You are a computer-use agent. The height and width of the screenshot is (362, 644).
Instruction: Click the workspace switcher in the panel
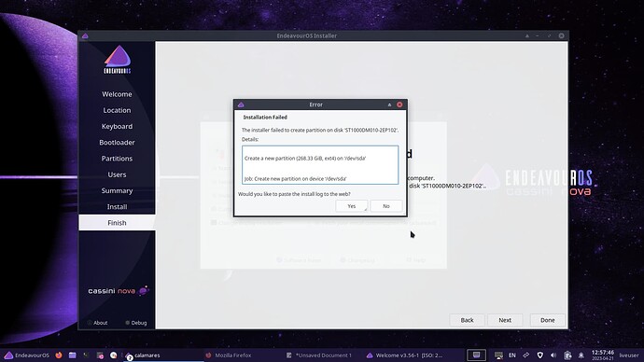pos(476,355)
